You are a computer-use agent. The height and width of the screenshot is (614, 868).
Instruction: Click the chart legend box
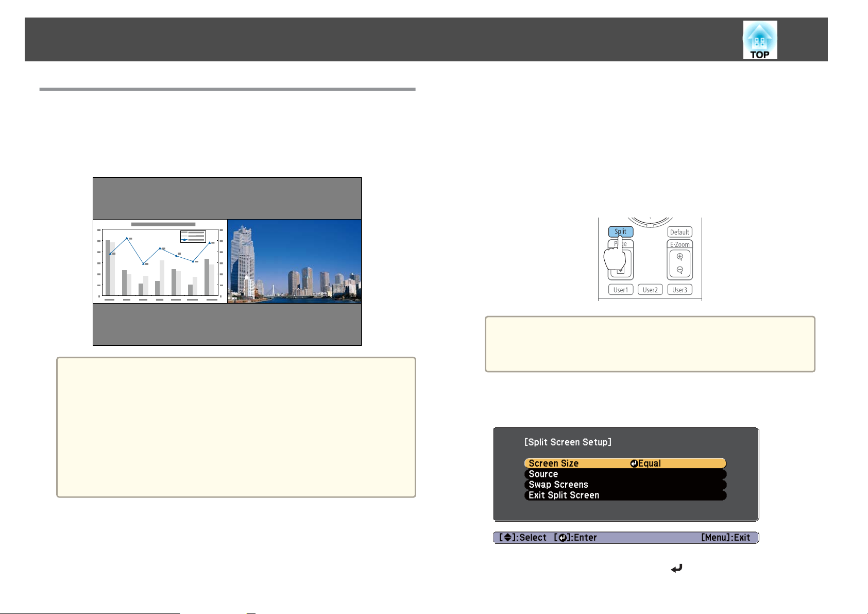pos(193,237)
